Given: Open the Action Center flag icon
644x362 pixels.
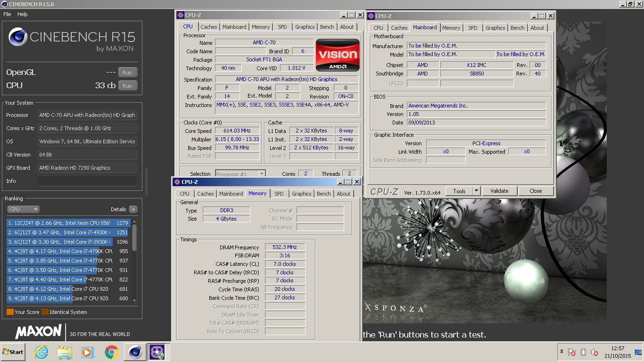Looking at the screenshot, I should click(x=571, y=352).
